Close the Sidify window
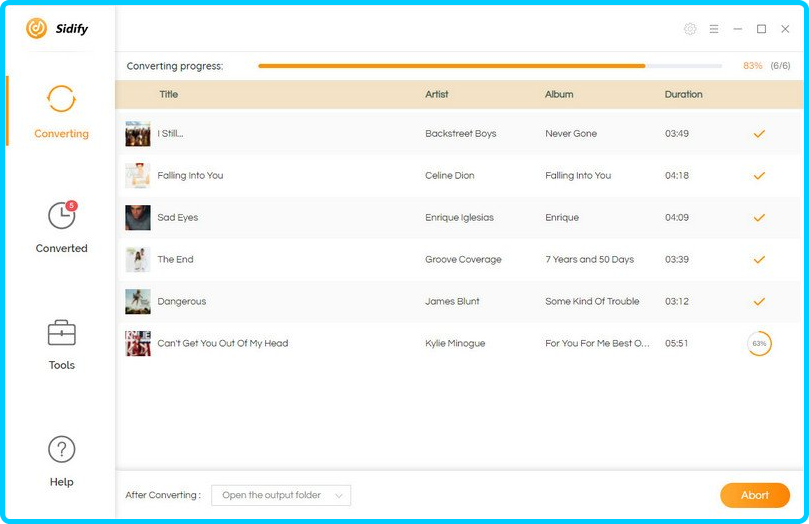 tap(785, 29)
